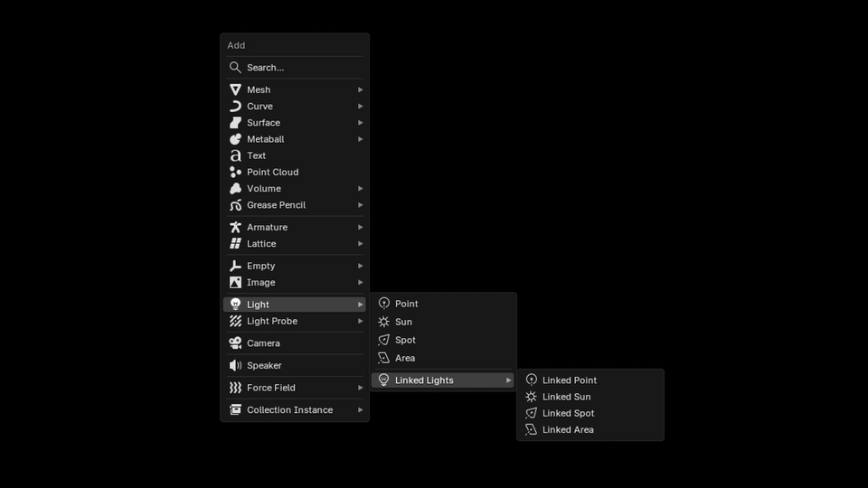868x488 pixels.
Task: Expand the Force Field submenu arrow
Action: point(360,388)
